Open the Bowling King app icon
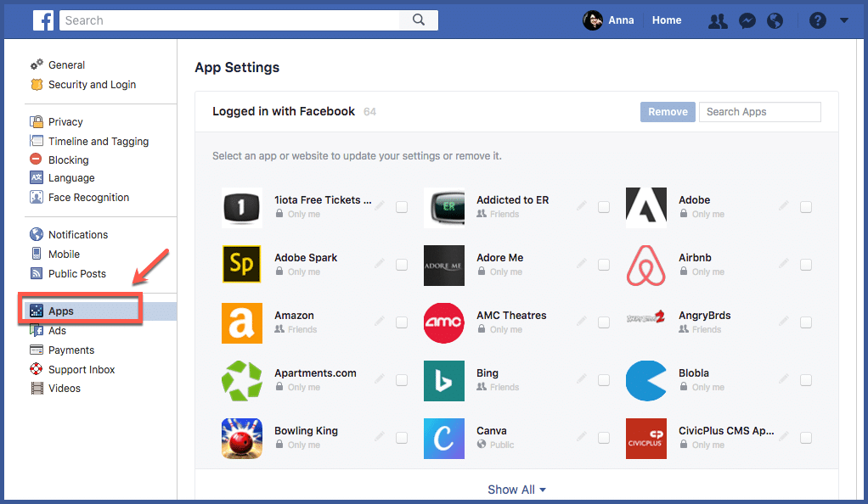This screenshot has width=868, height=504. coord(242,438)
